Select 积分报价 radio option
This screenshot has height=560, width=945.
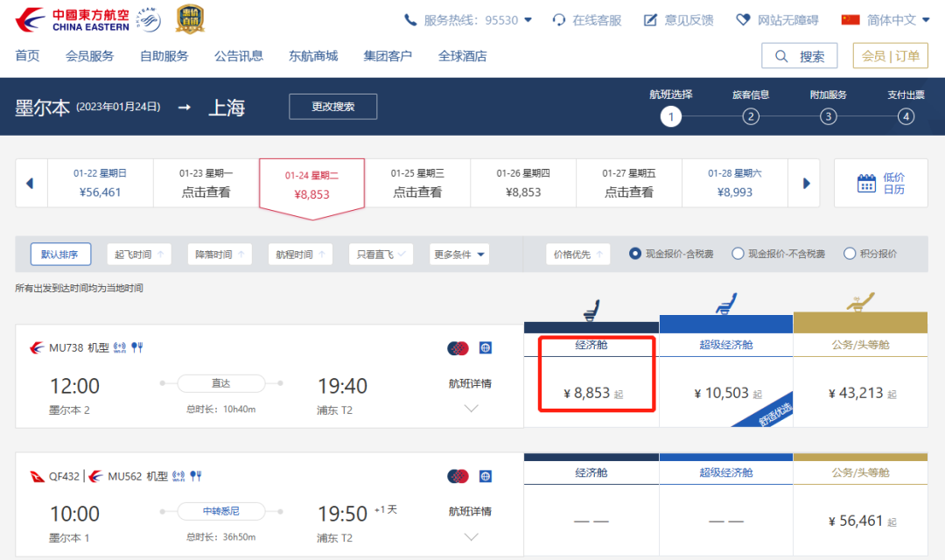click(850, 254)
